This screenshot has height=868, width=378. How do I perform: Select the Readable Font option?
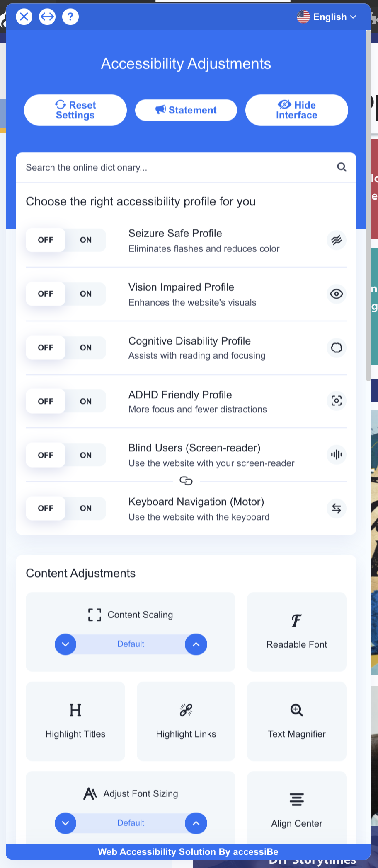297,632
